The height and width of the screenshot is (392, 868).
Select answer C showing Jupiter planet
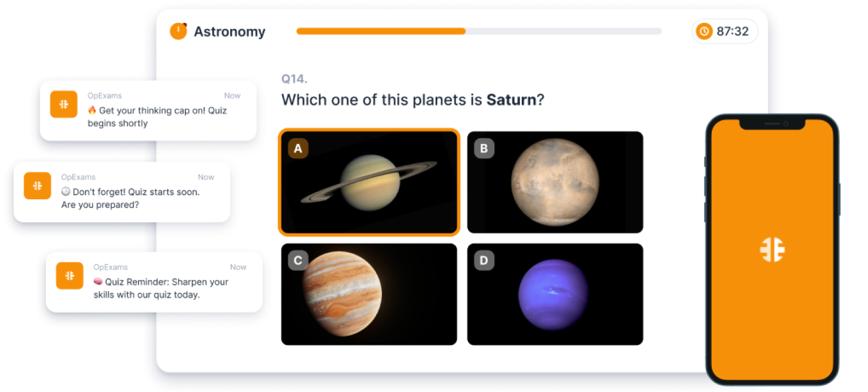369,295
